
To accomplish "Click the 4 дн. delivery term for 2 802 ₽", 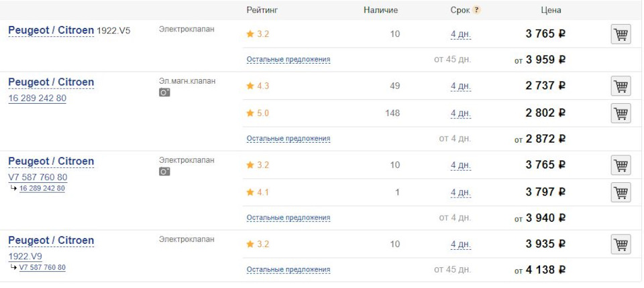I will [461, 114].
